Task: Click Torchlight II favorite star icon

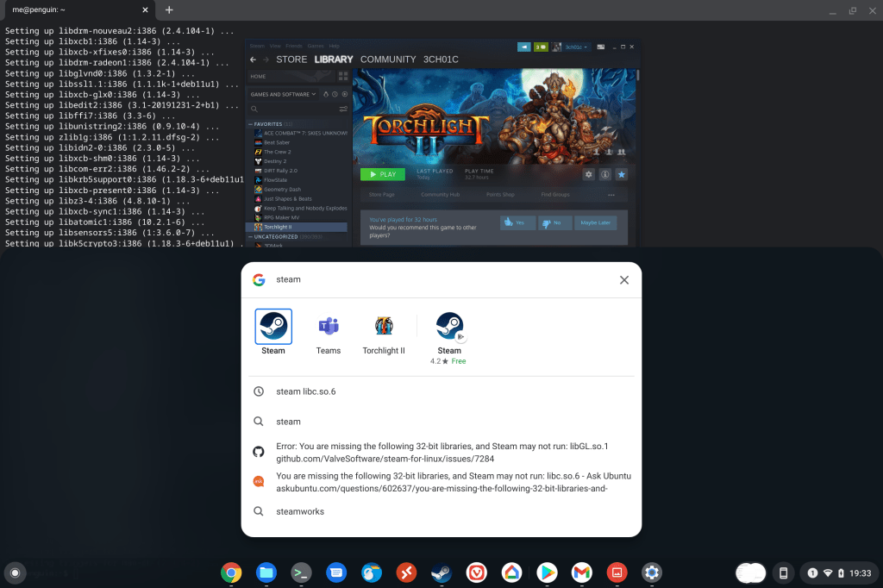Action: pyautogui.click(x=621, y=174)
